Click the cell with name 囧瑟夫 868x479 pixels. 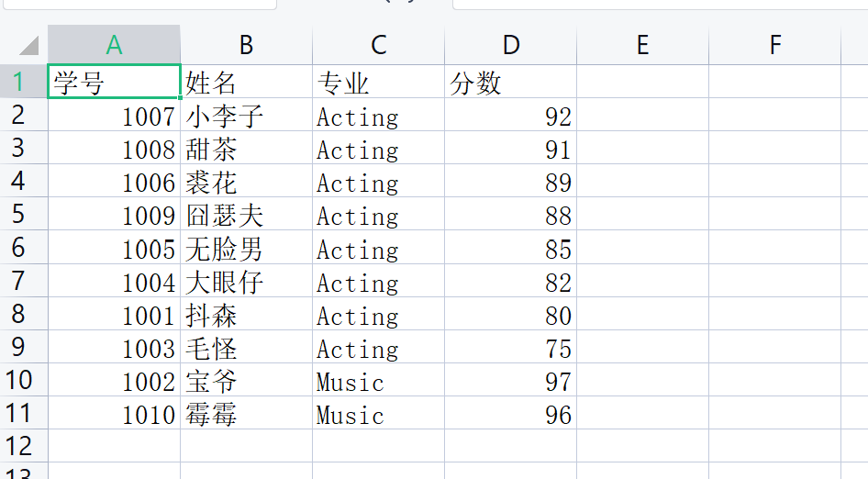246,216
